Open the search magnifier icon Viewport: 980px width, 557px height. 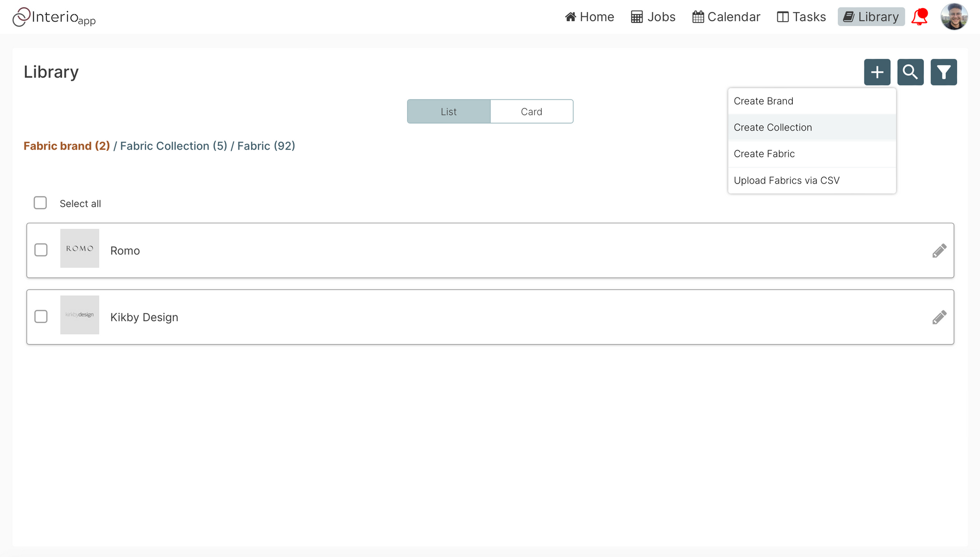910,72
